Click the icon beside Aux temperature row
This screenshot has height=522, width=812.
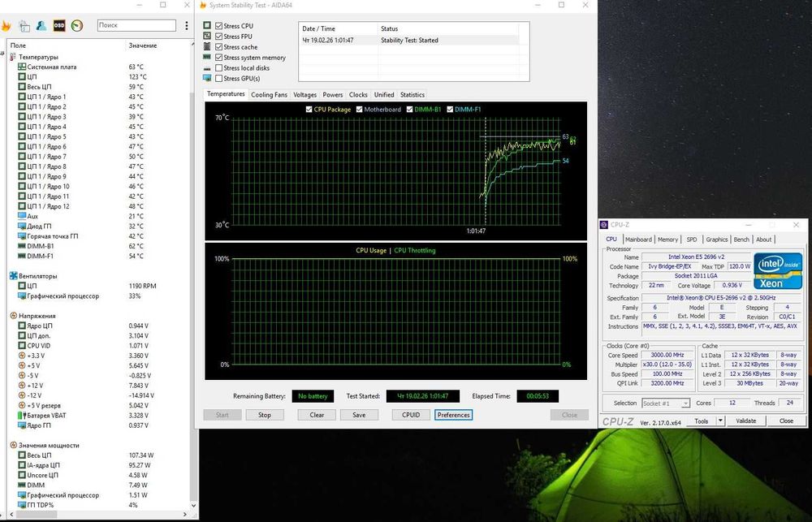[22, 216]
